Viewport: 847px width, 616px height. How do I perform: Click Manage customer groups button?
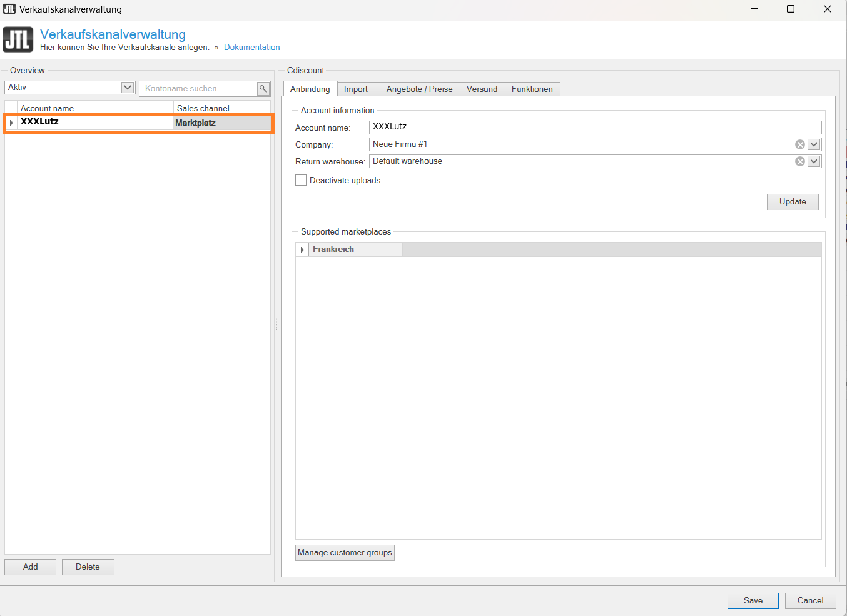tap(345, 553)
